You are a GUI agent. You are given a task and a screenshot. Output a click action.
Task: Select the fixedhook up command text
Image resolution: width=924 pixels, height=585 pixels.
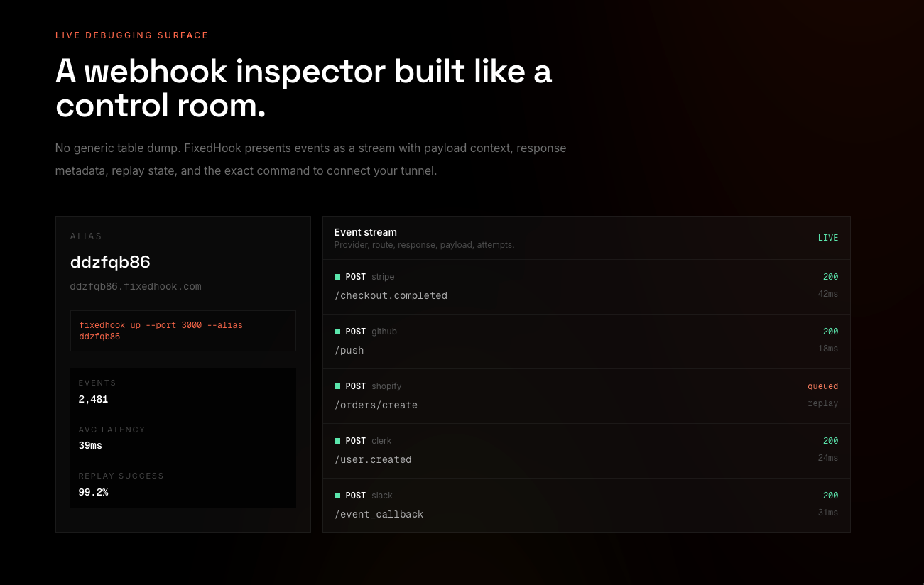point(161,331)
